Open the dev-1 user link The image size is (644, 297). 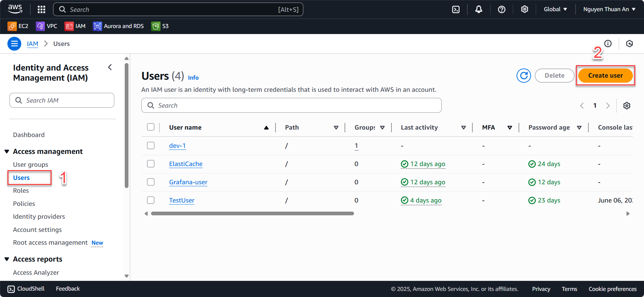point(177,146)
